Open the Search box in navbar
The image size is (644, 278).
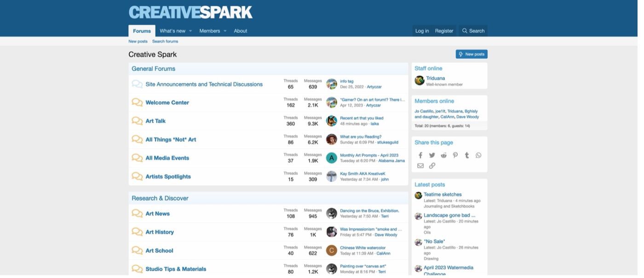click(473, 31)
